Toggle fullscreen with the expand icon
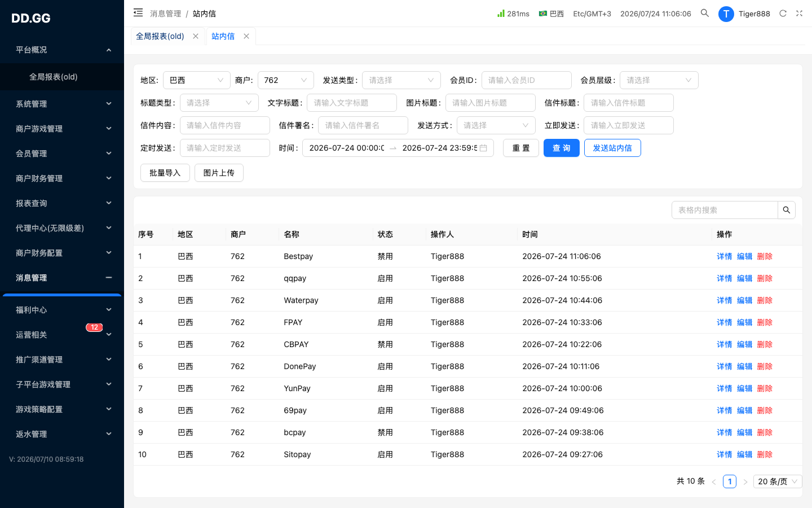The height and width of the screenshot is (508, 812). 799,14
